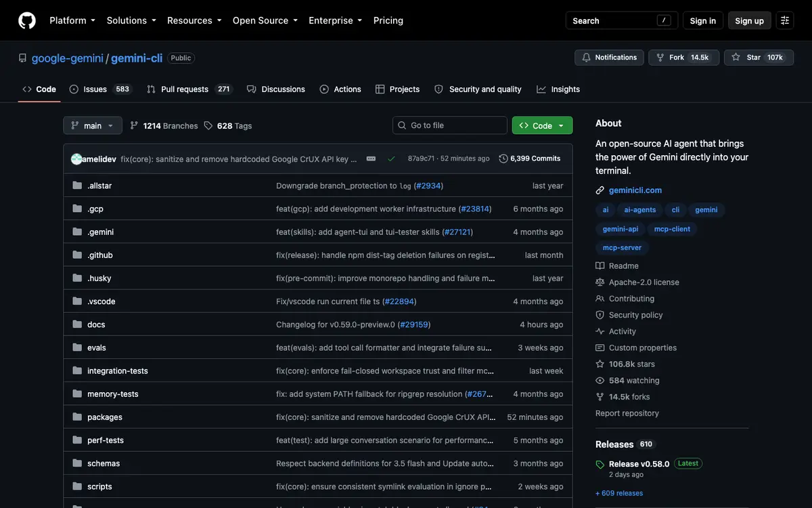Select the packages folder icon
The height and width of the screenshot is (508, 812).
77,417
